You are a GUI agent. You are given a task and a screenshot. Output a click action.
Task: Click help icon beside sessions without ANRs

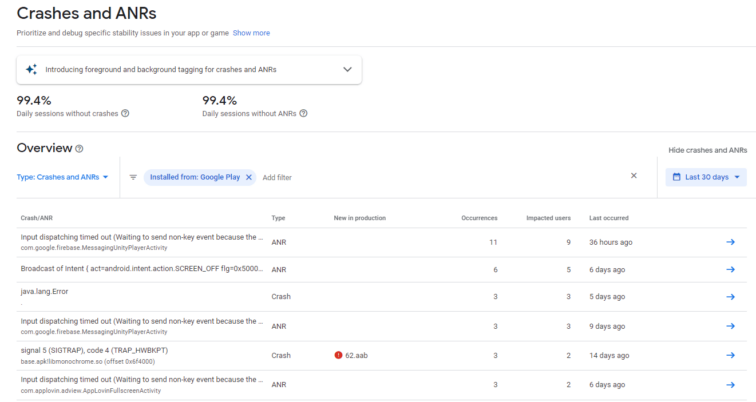(x=303, y=113)
